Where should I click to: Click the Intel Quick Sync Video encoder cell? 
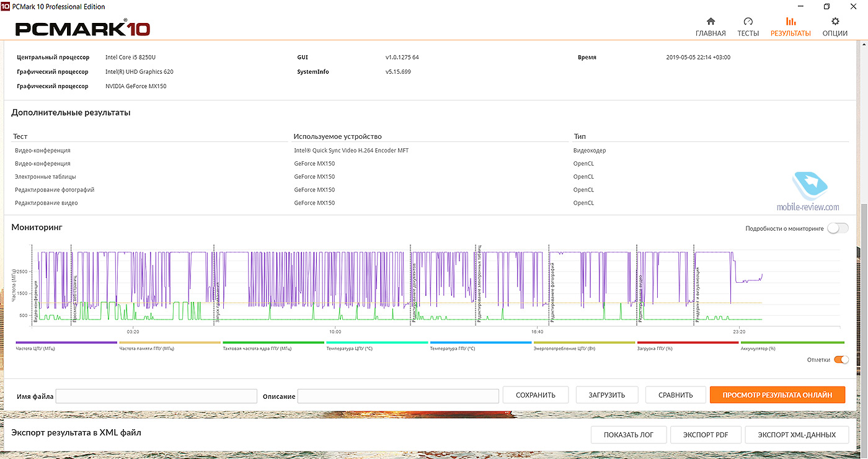click(x=351, y=151)
